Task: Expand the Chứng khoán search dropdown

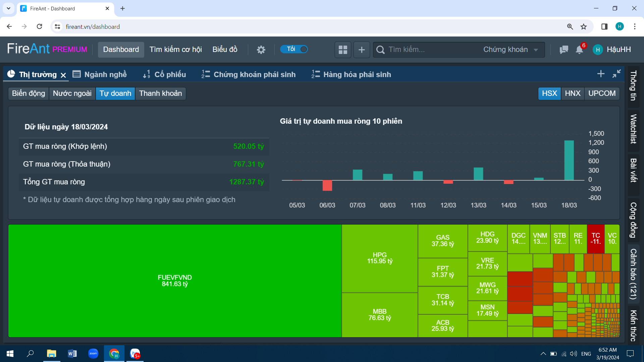Action: tap(511, 50)
